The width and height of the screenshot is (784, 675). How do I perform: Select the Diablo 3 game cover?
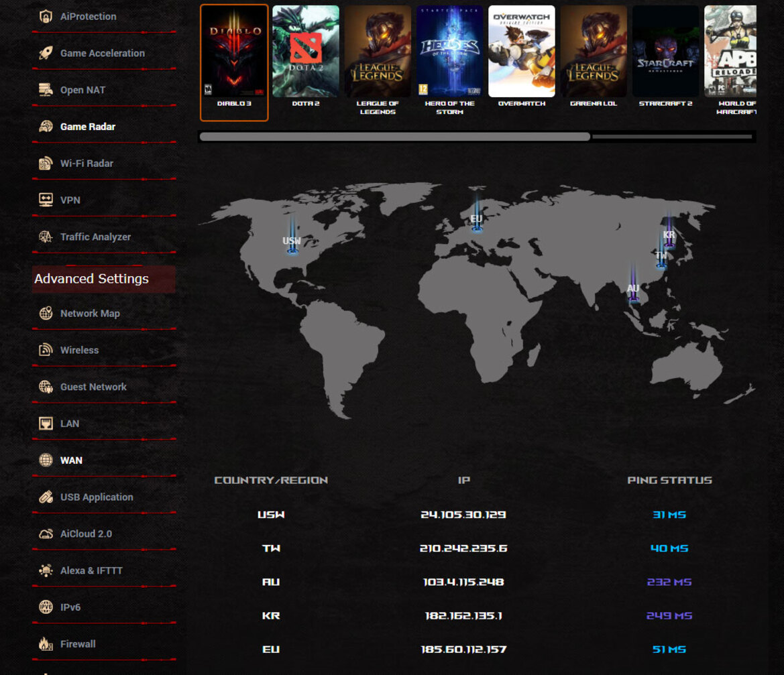234,52
